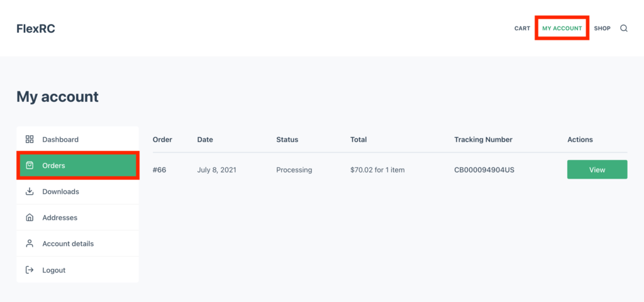This screenshot has height=302, width=644.
Task: Click tracking number CB000094904US
Action: click(x=484, y=170)
